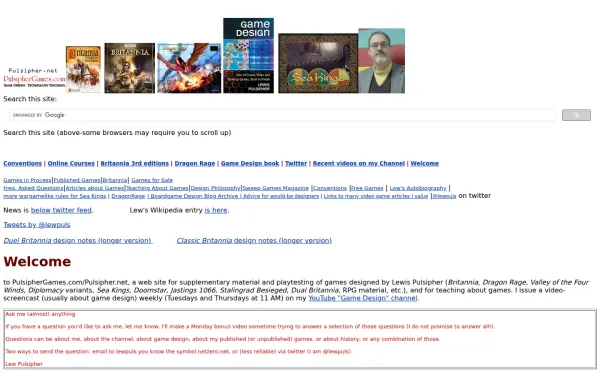The height and width of the screenshot is (375, 600).
Task: Open Links to many video game articles
Action: [x=376, y=196]
